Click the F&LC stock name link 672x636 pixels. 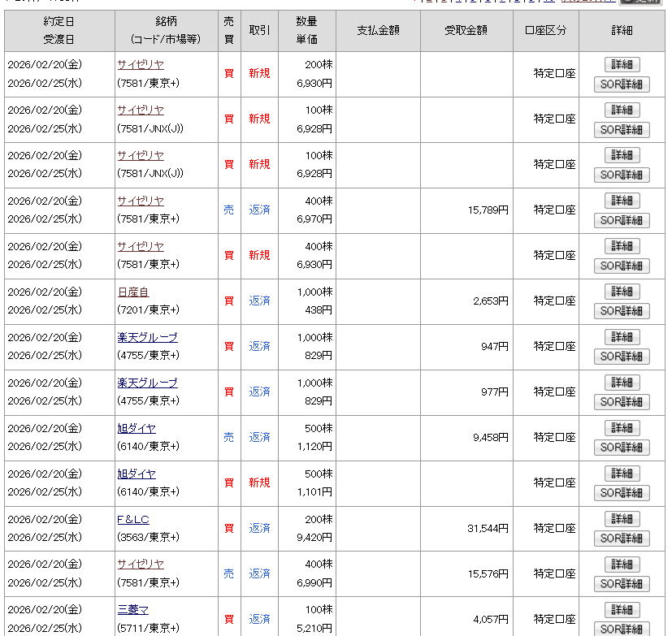[132, 519]
